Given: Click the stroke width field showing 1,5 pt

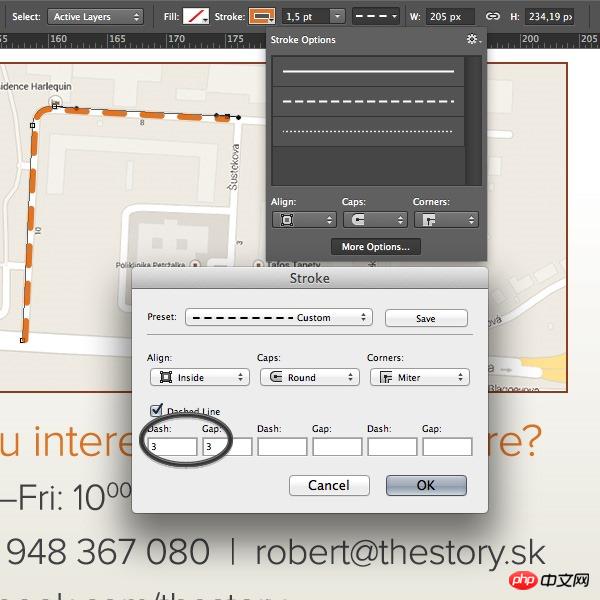Looking at the screenshot, I should (306, 17).
